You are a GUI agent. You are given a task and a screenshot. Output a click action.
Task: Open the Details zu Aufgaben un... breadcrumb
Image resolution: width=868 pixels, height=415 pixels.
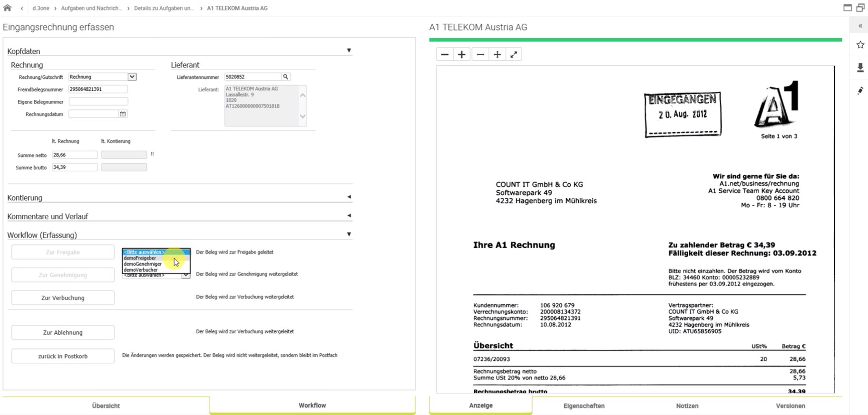point(164,8)
